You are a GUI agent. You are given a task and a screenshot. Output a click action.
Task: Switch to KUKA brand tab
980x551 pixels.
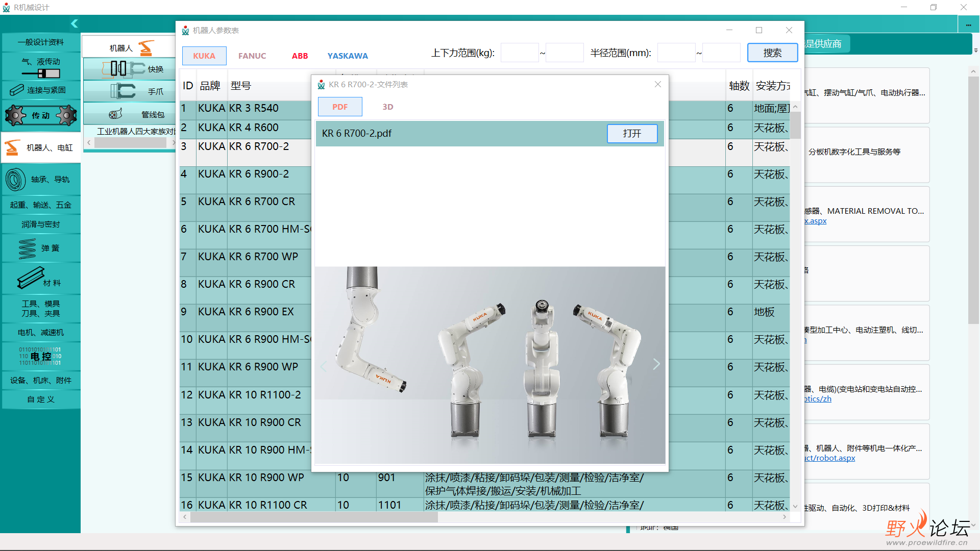pos(204,56)
